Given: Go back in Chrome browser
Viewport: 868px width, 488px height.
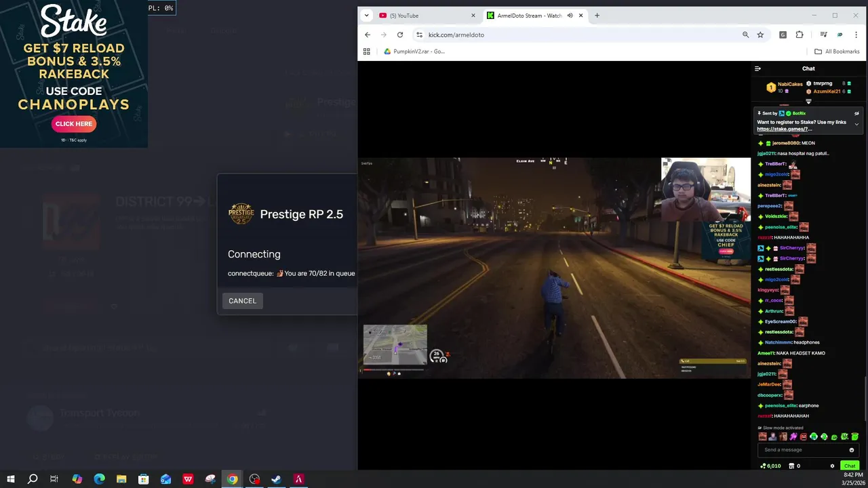Looking at the screenshot, I should point(368,35).
